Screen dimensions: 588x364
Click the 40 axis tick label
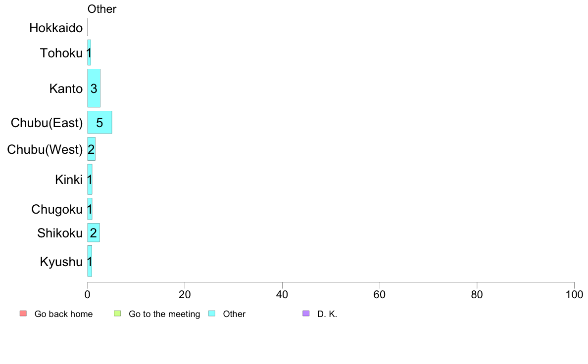coord(282,295)
